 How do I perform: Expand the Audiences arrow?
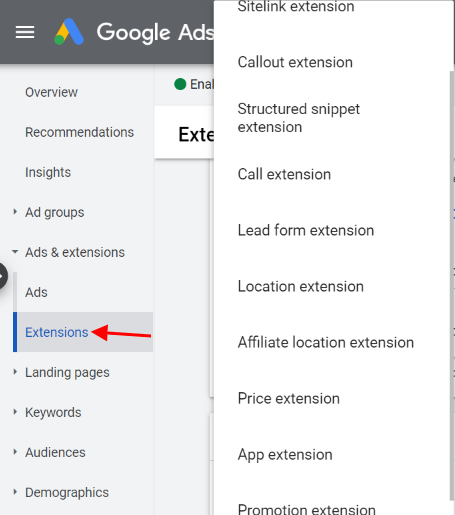click(x=15, y=452)
